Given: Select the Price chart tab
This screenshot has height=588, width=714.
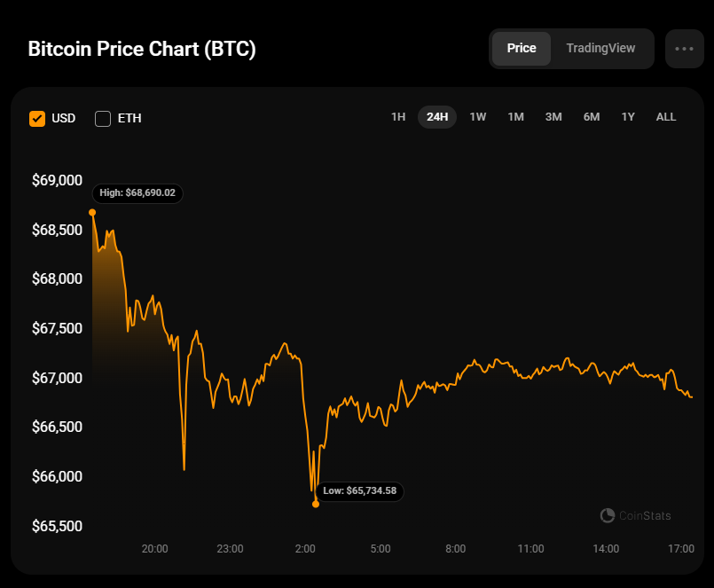Looking at the screenshot, I should point(522,48).
